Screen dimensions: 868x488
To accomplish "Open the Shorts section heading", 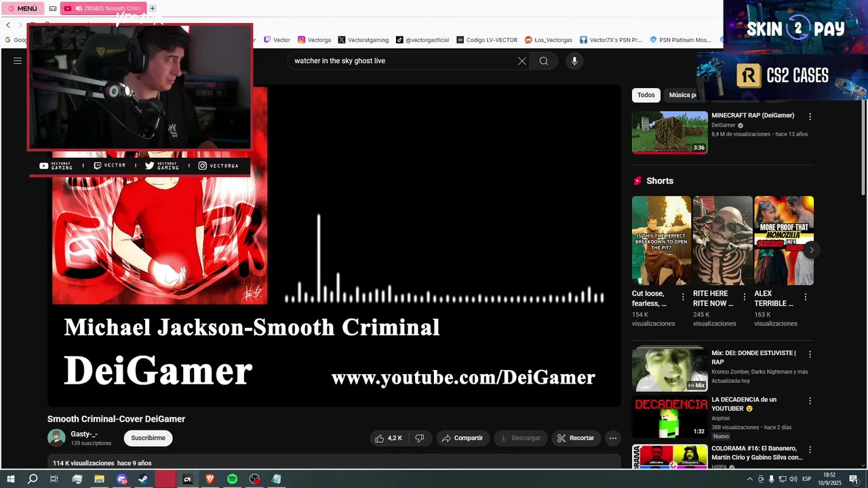I will pyautogui.click(x=660, y=181).
